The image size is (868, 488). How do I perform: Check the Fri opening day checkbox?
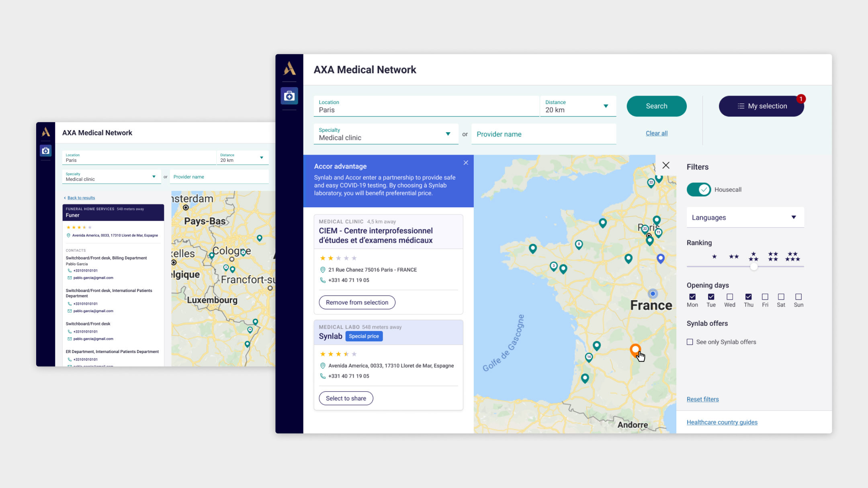coord(765,297)
